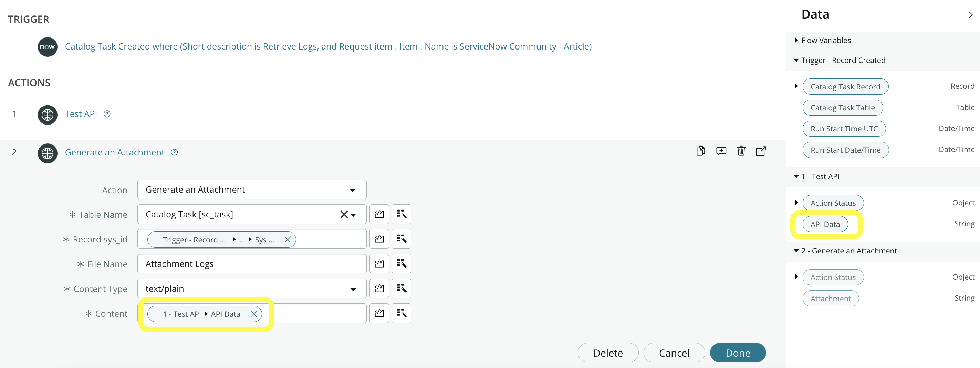Click help icon beside Test API
The height and width of the screenshot is (368, 980).
[107, 114]
